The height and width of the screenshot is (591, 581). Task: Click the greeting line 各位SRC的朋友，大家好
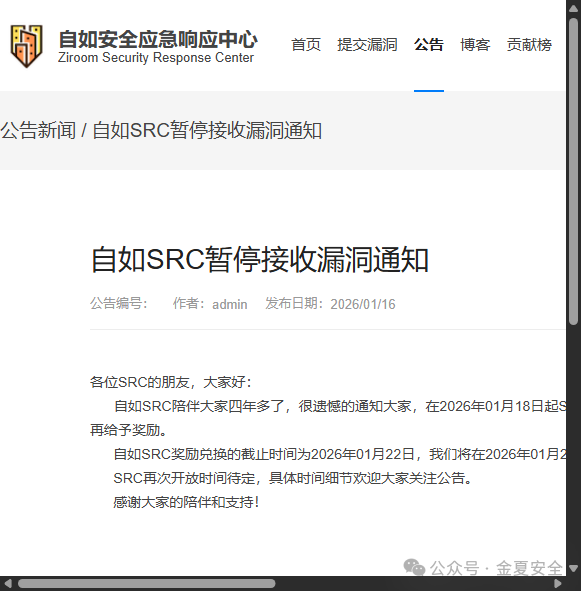(170, 382)
